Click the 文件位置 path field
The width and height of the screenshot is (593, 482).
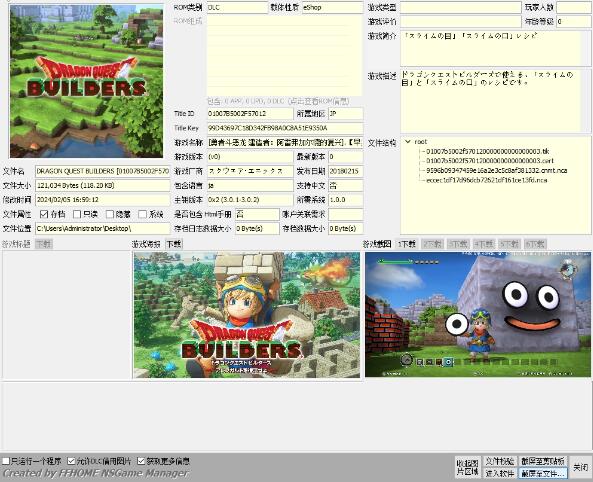(102, 229)
